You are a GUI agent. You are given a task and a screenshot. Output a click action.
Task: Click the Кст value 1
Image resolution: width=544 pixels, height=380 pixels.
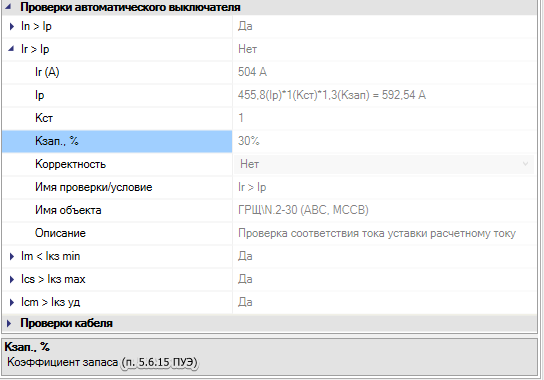point(241,118)
